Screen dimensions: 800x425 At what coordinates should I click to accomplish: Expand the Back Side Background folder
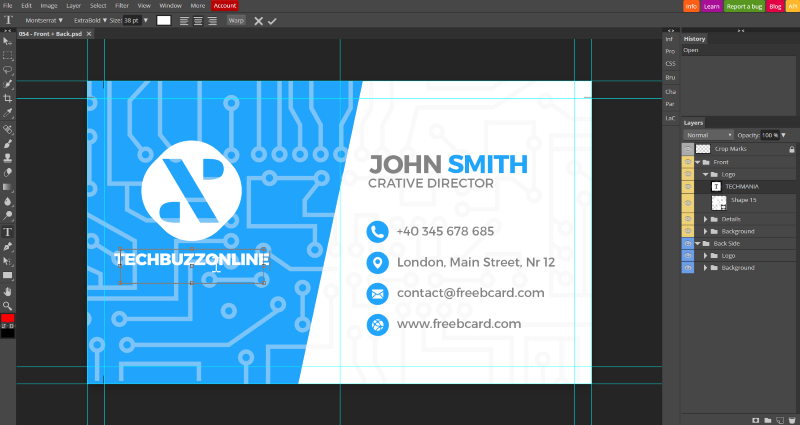pos(706,268)
